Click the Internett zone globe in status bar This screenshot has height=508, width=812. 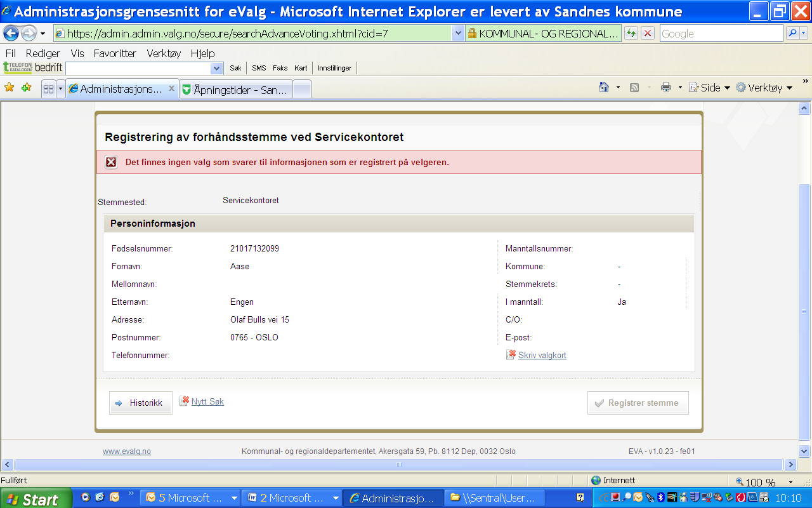pyautogui.click(x=596, y=481)
